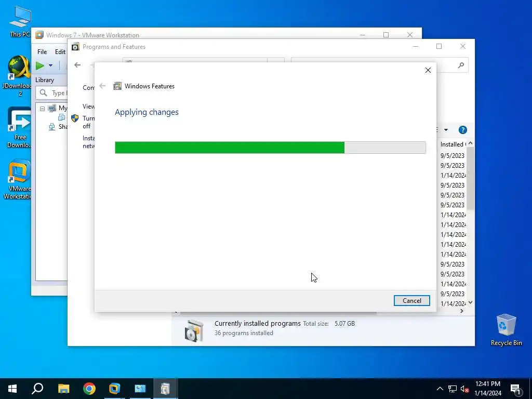Click vertical scrollbar thumb in programs list
The width and height of the screenshot is (532, 399).
pyautogui.click(x=470, y=178)
